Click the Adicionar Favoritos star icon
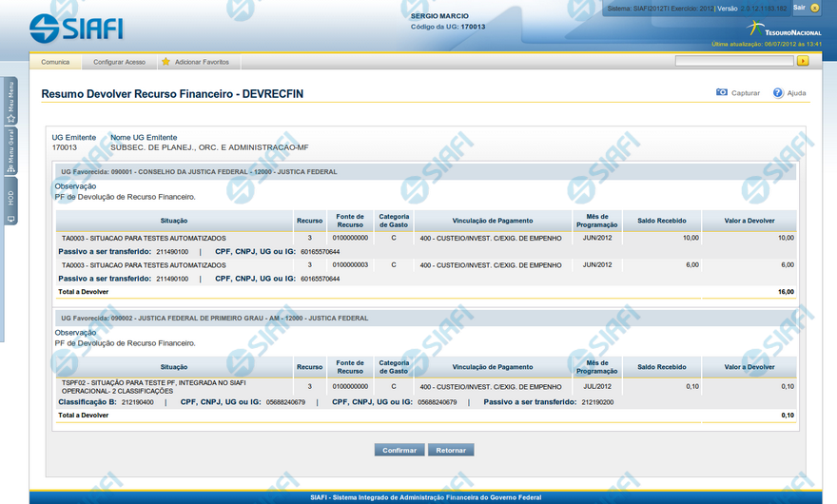The height and width of the screenshot is (504, 837). pyautogui.click(x=165, y=62)
